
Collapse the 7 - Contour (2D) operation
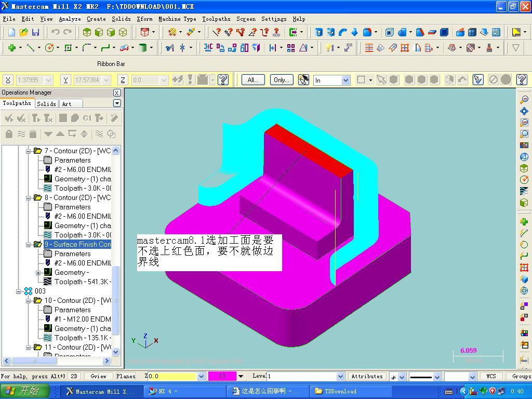tap(29, 151)
